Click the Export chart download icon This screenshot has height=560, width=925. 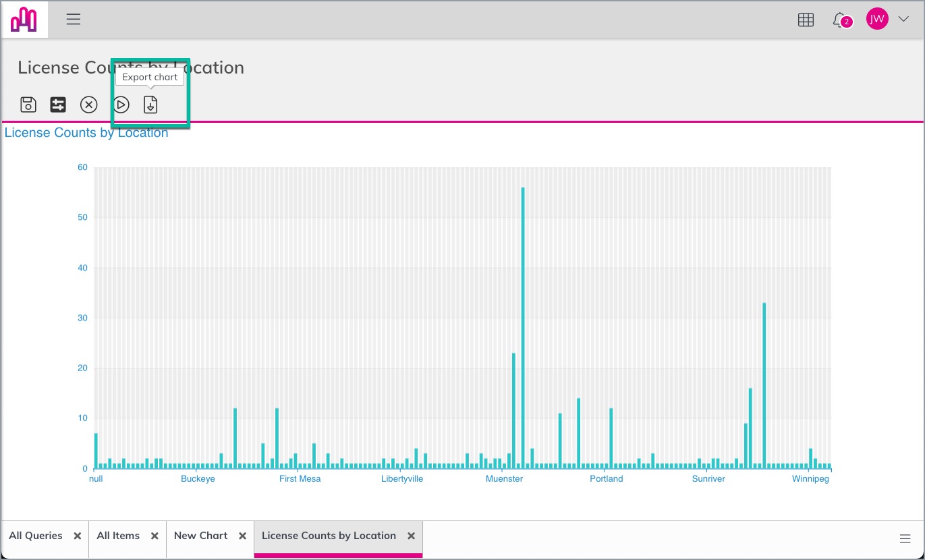tap(150, 105)
